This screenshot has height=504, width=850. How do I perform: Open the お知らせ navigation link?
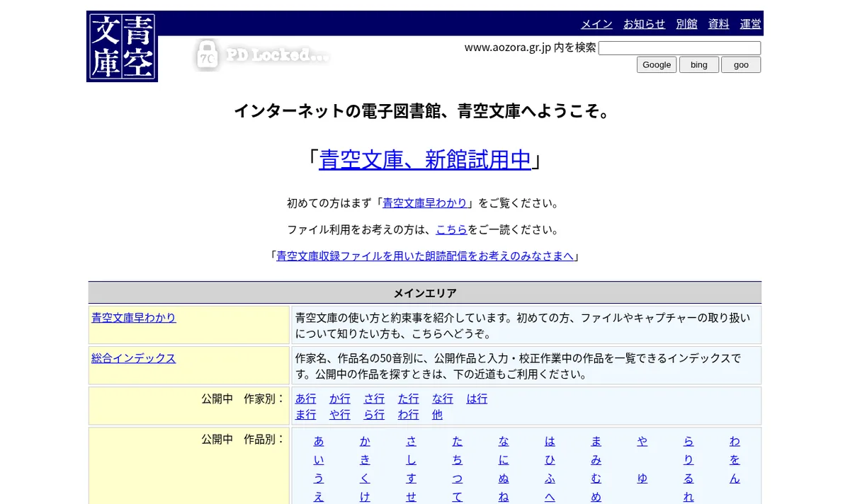(644, 23)
